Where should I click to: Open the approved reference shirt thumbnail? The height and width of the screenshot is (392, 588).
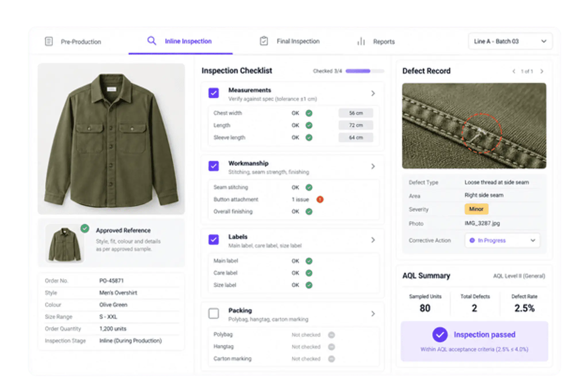click(65, 244)
